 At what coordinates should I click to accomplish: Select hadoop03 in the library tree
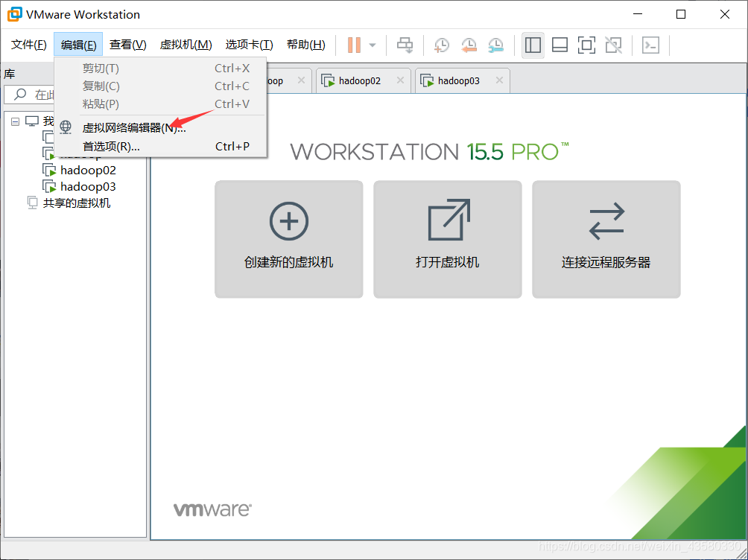coord(88,186)
